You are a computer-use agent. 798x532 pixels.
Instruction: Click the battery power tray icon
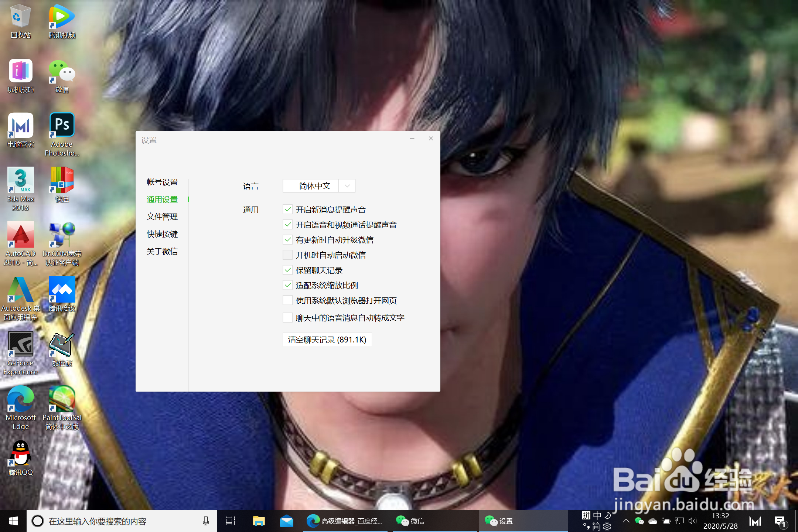click(666, 521)
